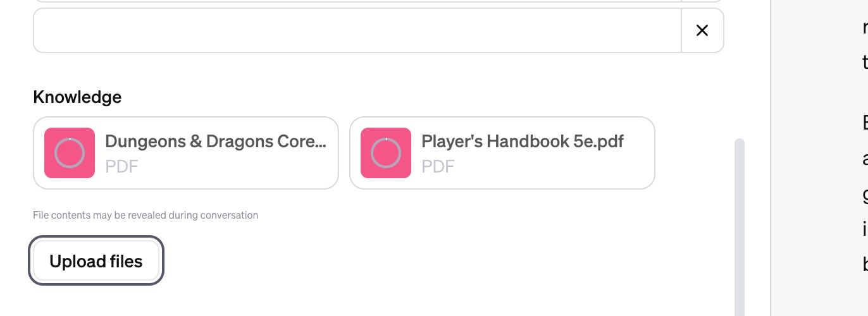Click the file contents may be revealed notice

[x=146, y=215]
